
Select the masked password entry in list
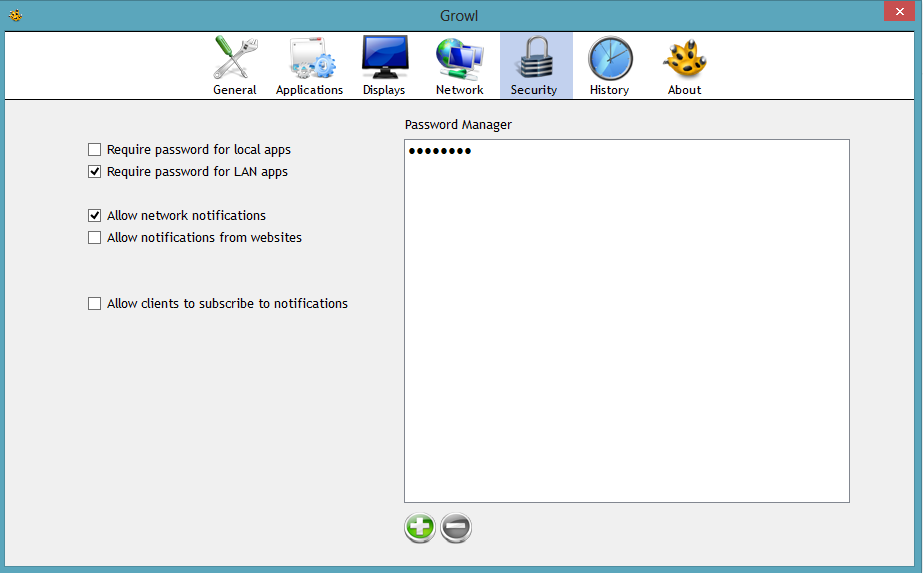click(x=440, y=151)
